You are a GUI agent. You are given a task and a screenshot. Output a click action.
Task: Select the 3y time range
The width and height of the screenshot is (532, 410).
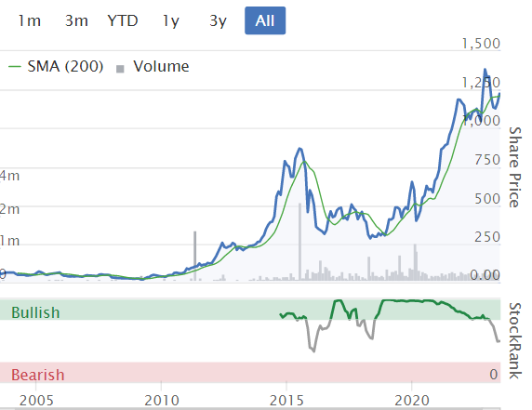tap(218, 21)
